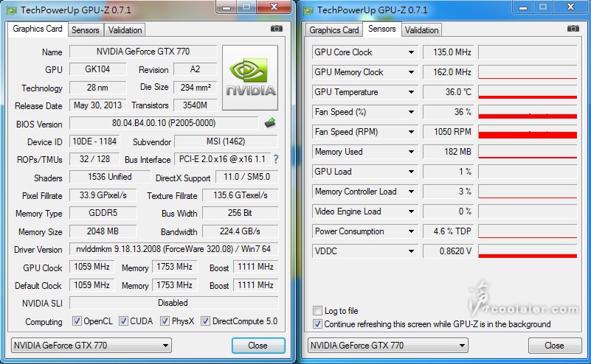Click the Texture Fillrate value 135.6 GTexel/s
The width and height of the screenshot is (591, 364).
point(240,195)
